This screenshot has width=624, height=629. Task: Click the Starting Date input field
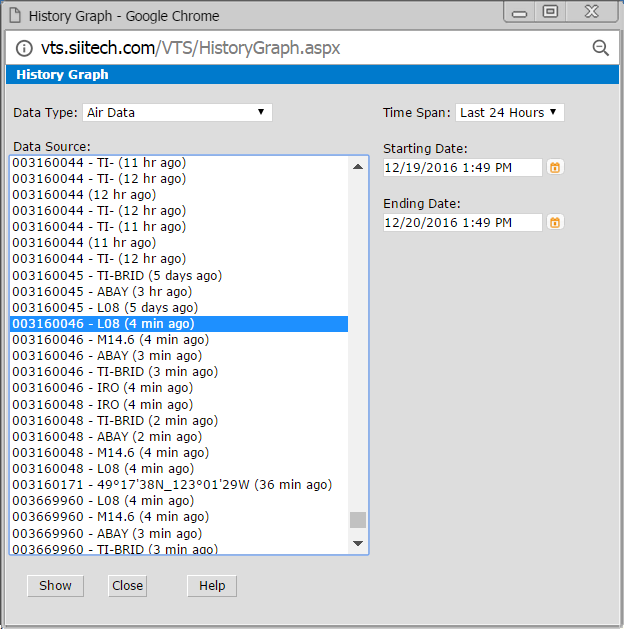point(462,167)
